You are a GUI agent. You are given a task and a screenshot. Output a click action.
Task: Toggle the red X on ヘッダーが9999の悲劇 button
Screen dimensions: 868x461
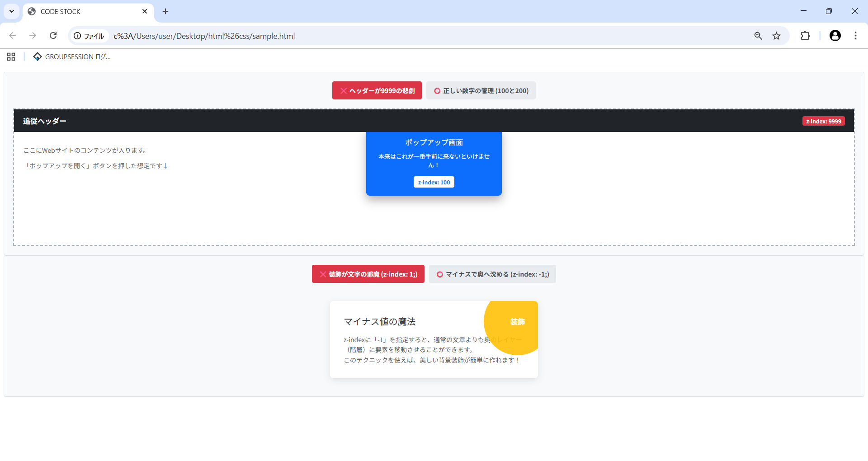[343, 90]
